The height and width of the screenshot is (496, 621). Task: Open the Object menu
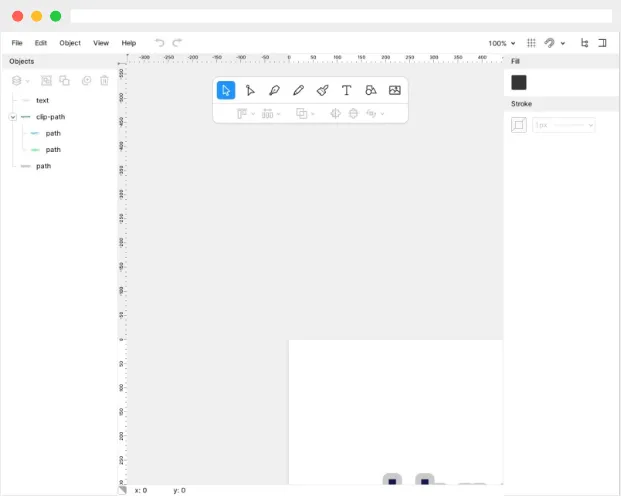point(70,43)
